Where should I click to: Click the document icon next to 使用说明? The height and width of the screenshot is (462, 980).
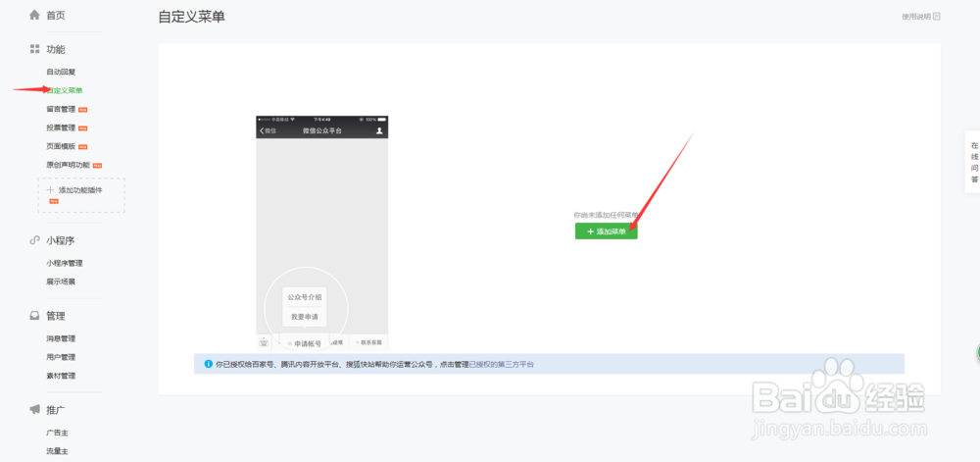point(936,17)
